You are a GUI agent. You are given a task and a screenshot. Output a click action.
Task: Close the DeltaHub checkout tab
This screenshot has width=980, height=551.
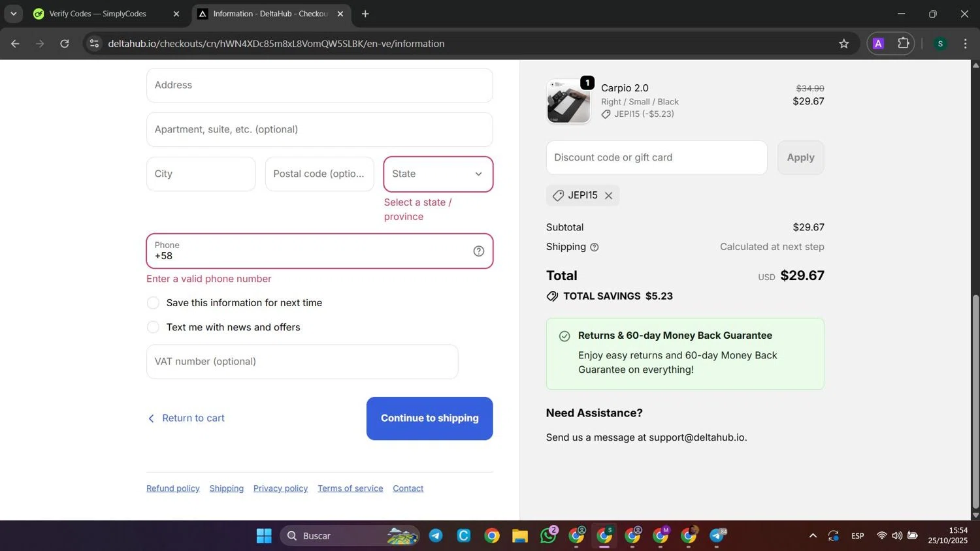(340, 14)
